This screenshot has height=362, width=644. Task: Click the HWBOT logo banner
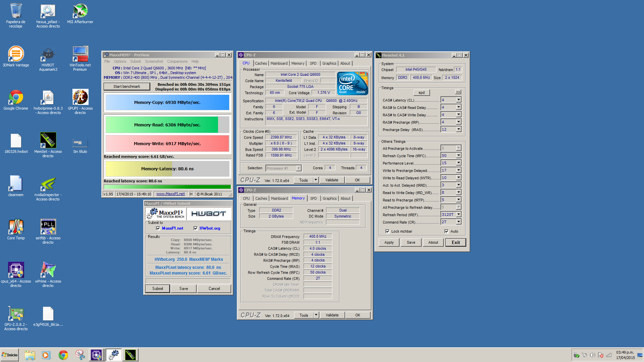[x=209, y=214]
